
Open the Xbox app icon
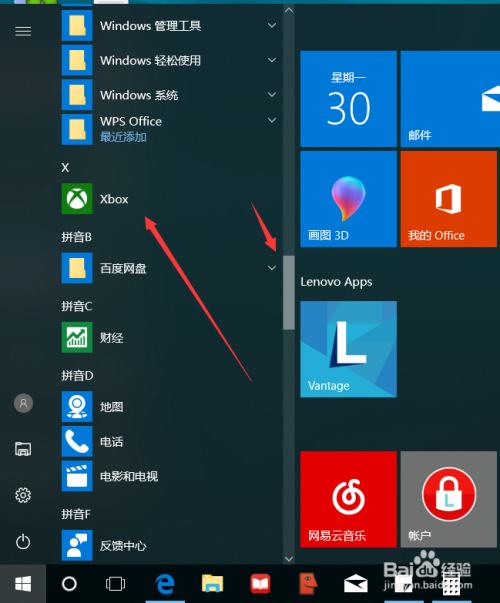(77, 198)
